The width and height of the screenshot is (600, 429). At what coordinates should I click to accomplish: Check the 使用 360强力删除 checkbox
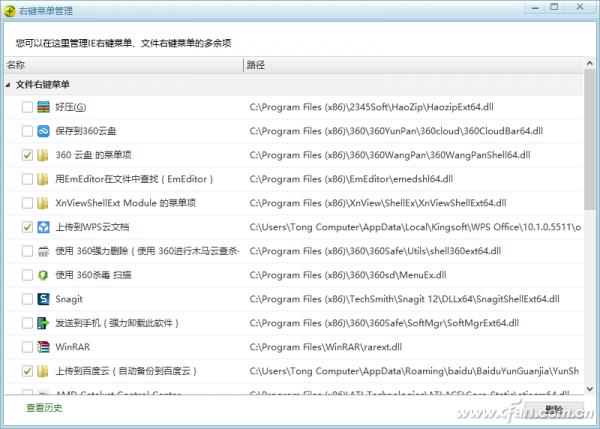coord(27,251)
